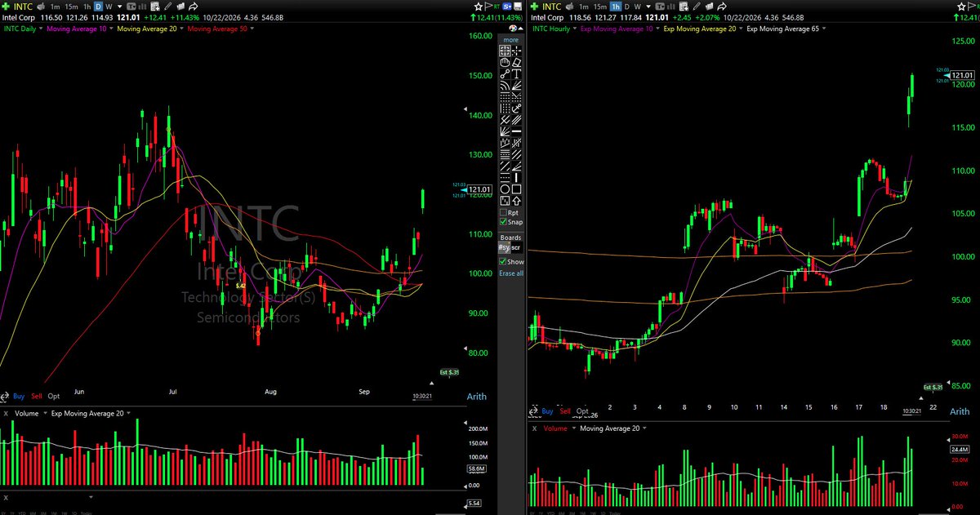The width and height of the screenshot is (980, 515).
Task: Toggle the Rpt checkbox
Action: [504, 213]
